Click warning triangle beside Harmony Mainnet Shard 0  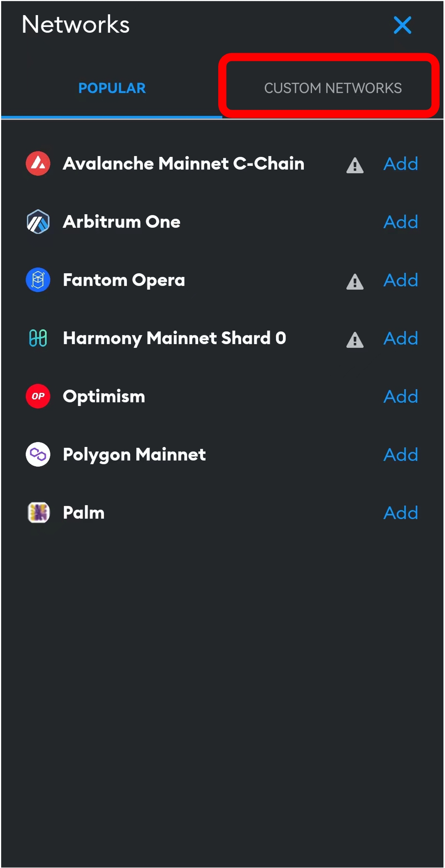pos(354,340)
